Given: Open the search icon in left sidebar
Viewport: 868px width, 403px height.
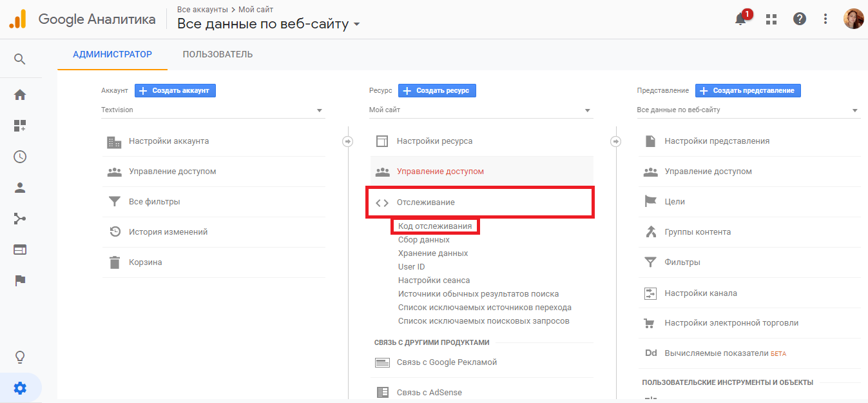Looking at the screenshot, I should pyautogui.click(x=20, y=59).
